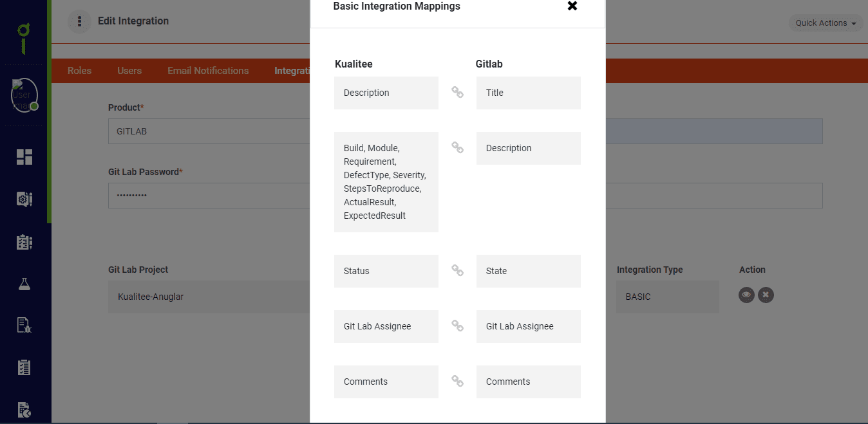
Task: Click link icon between Description and Title
Action: (x=457, y=93)
